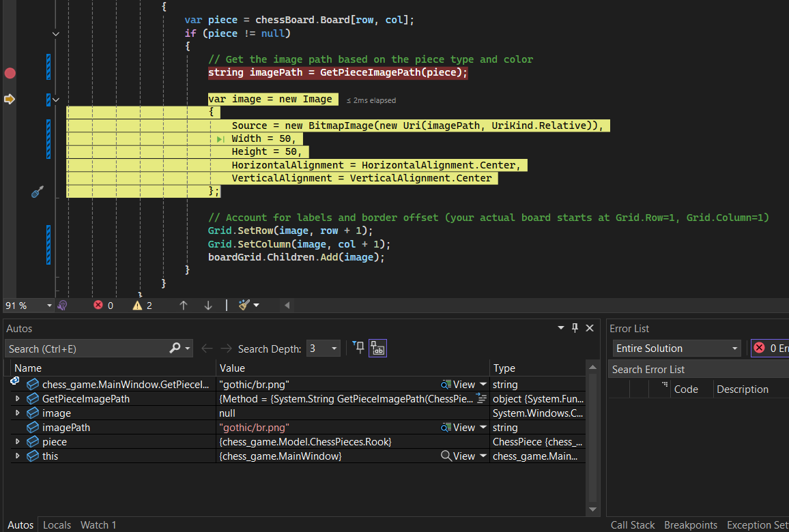Switch to the Call Stack tab
789x532 pixels.
[633, 525]
